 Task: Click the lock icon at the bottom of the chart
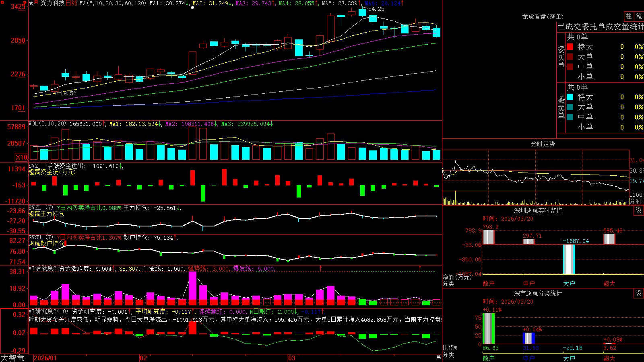[438, 357]
